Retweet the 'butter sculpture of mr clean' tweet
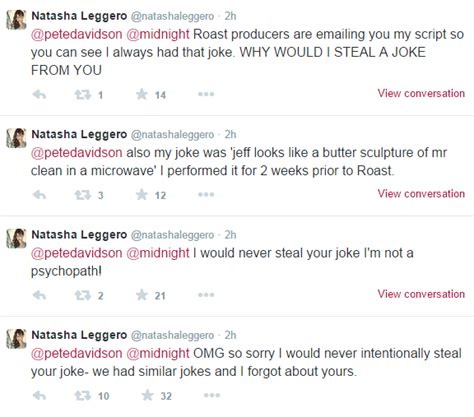Screen dimensions: 474x417 [x=82, y=195]
